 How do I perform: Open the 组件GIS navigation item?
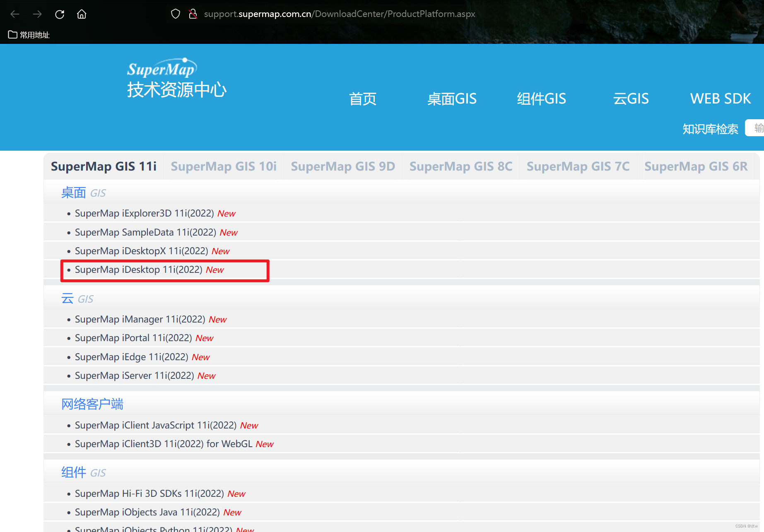coord(541,99)
